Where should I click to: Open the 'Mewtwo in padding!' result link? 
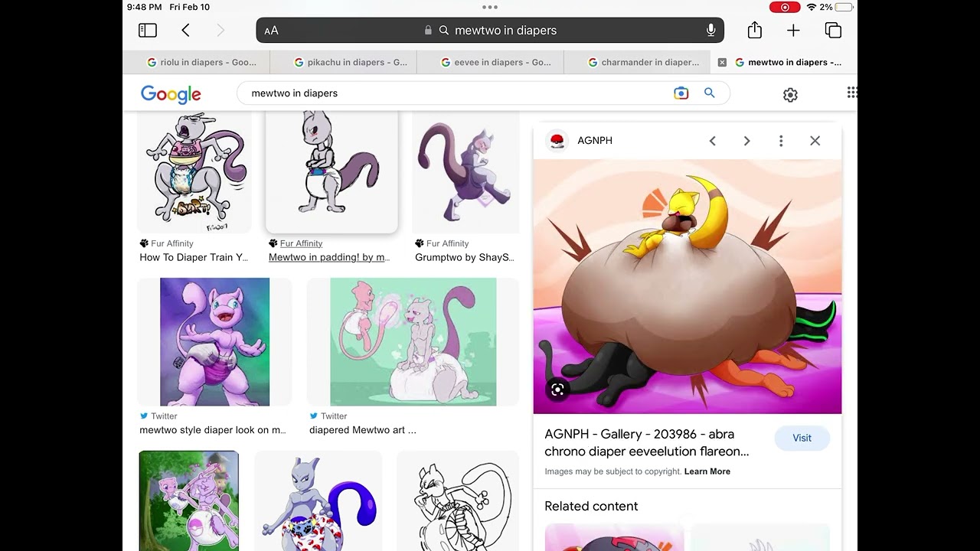pos(329,257)
